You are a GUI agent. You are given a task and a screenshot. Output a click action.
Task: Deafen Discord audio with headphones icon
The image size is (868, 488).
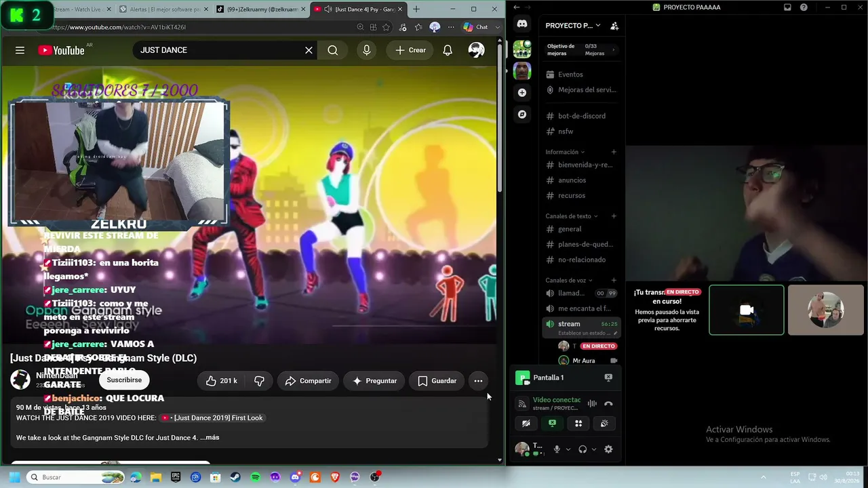583,449
